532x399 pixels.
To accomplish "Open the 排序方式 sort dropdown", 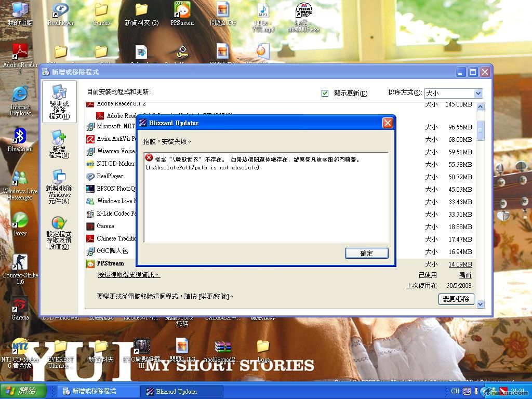I will pos(478,94).
